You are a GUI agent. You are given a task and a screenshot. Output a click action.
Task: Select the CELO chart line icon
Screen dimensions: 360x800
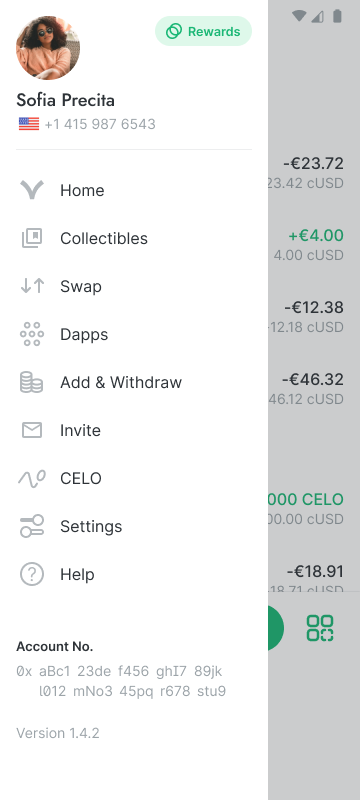(x=32, y=479)
